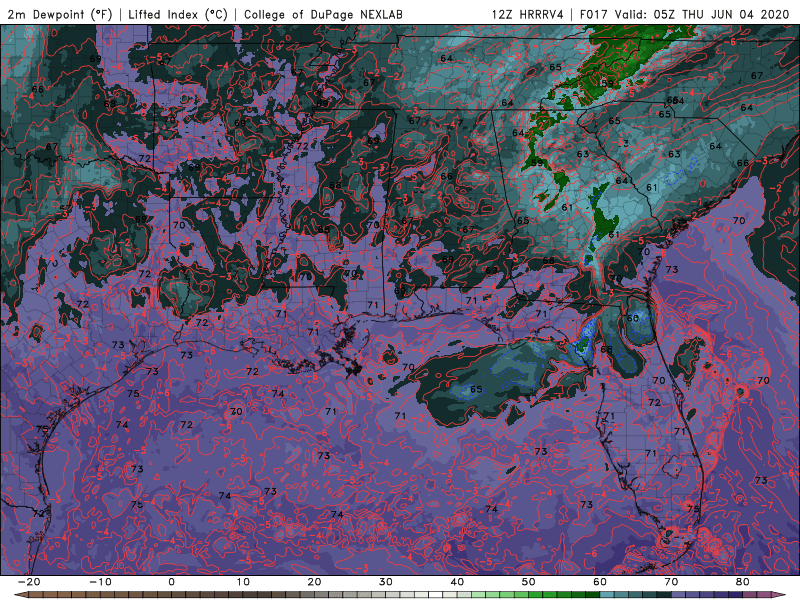Click the '70' color scale label
The width and height of the screenshot is (800, 600).
tap(671, 582)
